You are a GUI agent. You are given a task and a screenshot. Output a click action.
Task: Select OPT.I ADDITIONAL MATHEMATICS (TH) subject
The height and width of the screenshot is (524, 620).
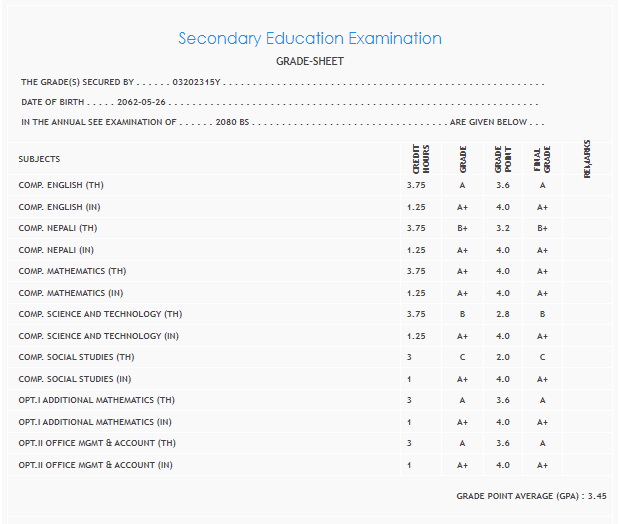pos(95,401)
